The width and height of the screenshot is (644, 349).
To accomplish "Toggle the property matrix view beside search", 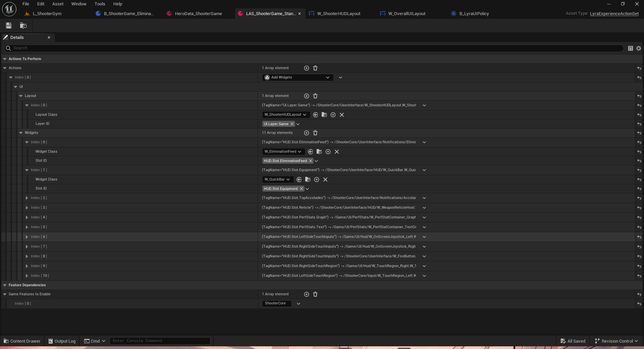I will (x=630, y=48).
